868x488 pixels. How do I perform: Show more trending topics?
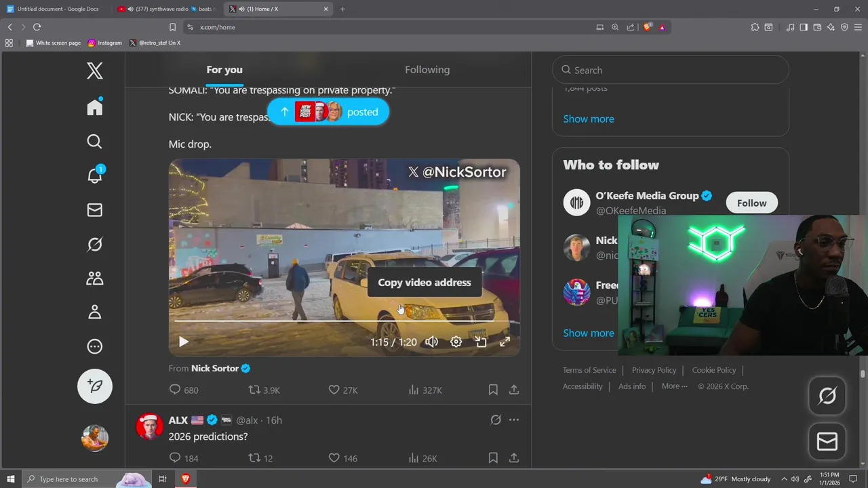[589, 119]
